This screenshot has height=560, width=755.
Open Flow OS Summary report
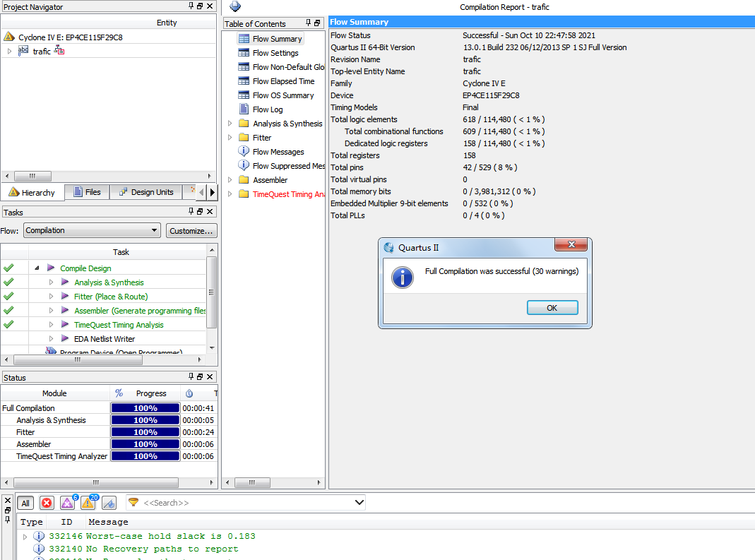(x=283, y=95)
